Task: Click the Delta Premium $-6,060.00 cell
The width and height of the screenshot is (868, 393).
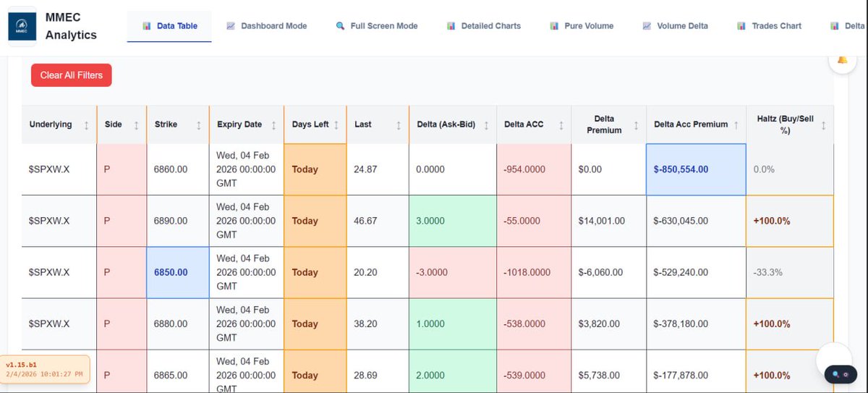Action: pos(608,272)
